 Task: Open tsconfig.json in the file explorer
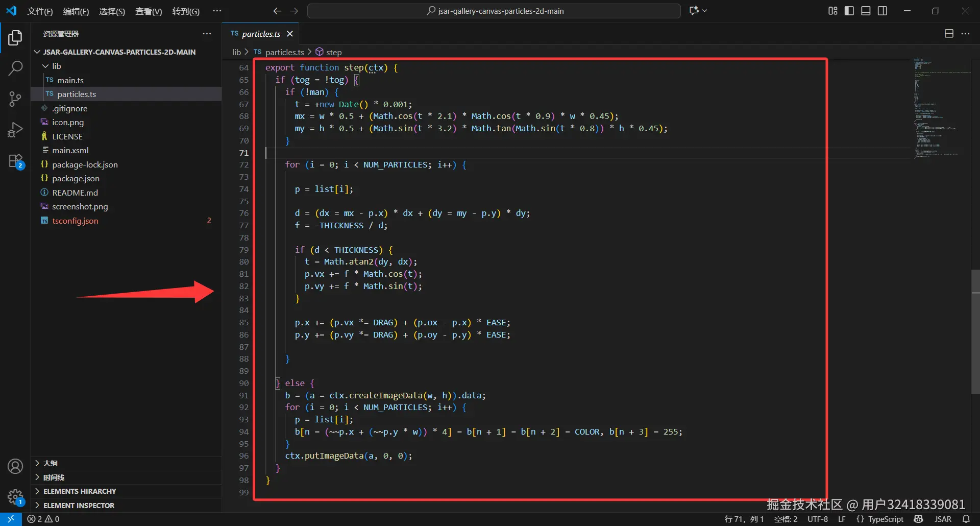pyautogui.click(x=75, y=221)
